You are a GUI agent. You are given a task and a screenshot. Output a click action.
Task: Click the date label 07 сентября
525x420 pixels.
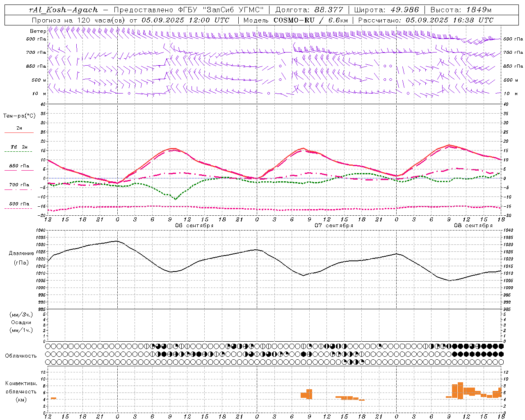(x=334, y=226)
